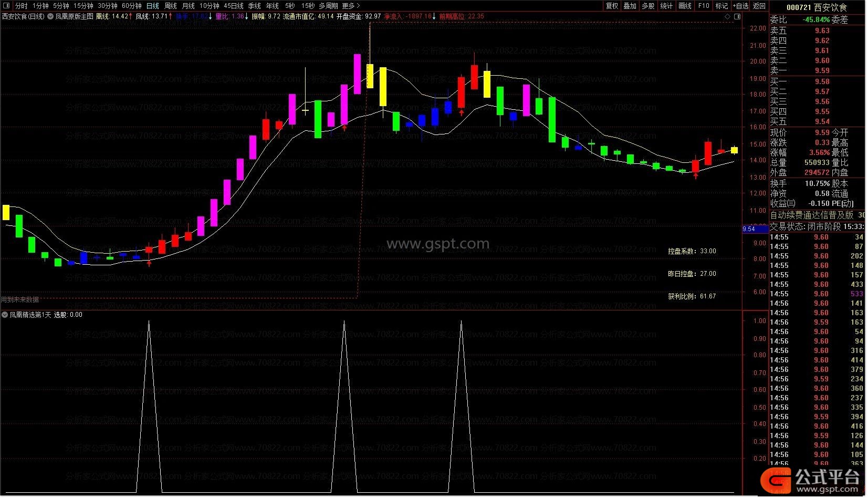The image size is (868, 498).
Task: Click the 选股: 0.00 sub-chart value
Action: click(x=68, y=315)
